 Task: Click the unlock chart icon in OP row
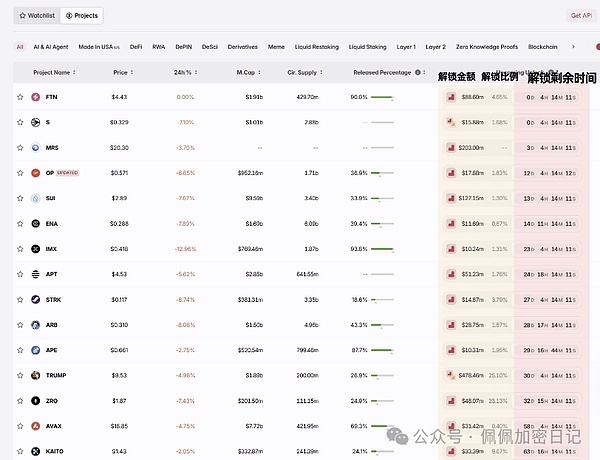pyautogui.click(x=451, y=173)
